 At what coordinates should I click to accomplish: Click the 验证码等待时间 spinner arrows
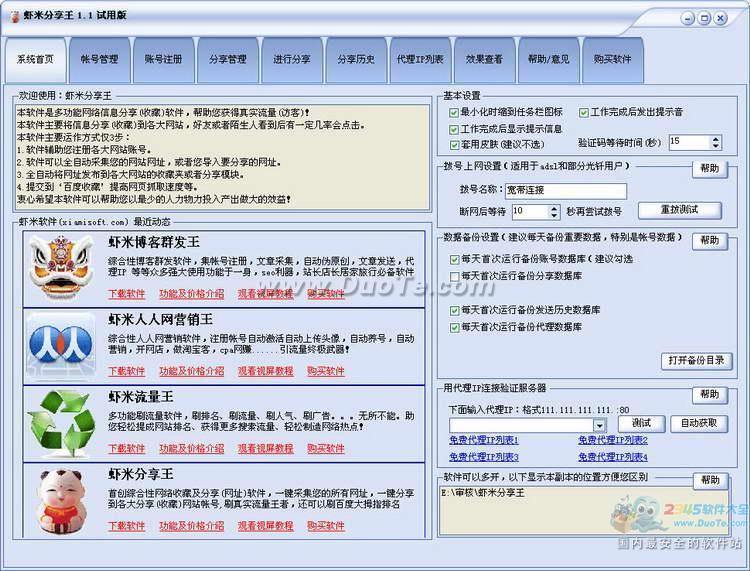[x=715, y=142]
